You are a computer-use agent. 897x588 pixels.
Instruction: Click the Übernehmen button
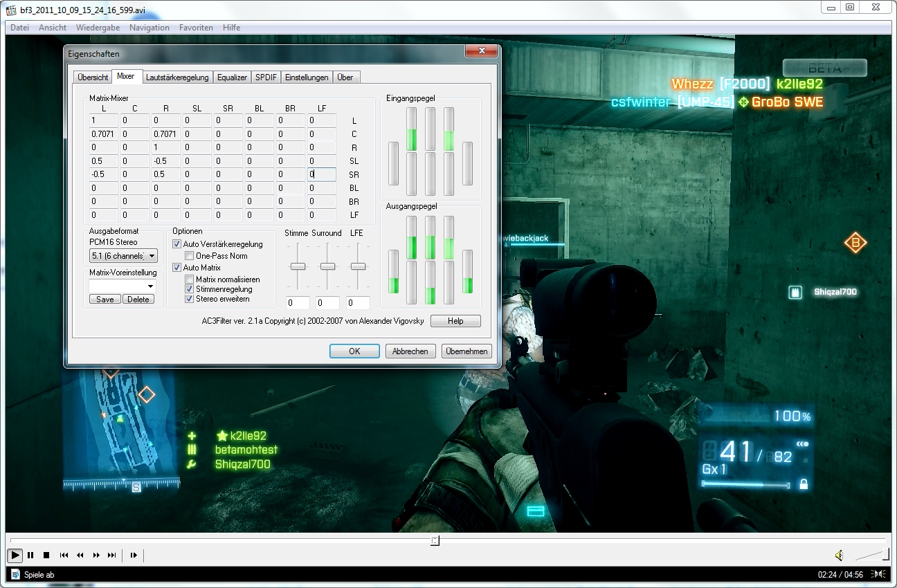pyautogui.click(x=466, y=351)
